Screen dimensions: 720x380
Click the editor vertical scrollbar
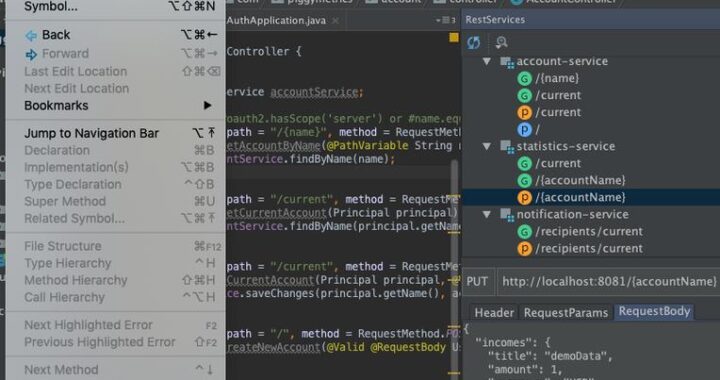pos(455,257)
